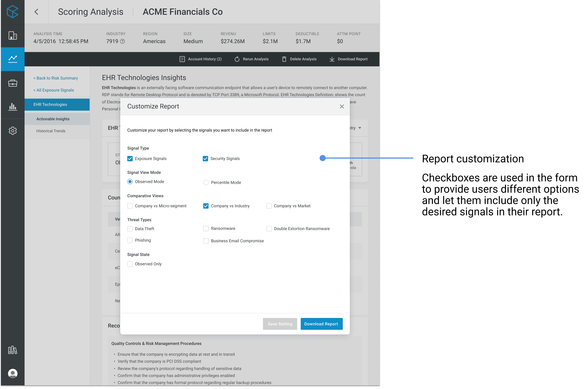Close the Customize Report dialog
The height and width of the screenshot is (389, 588).
[342, 106]
